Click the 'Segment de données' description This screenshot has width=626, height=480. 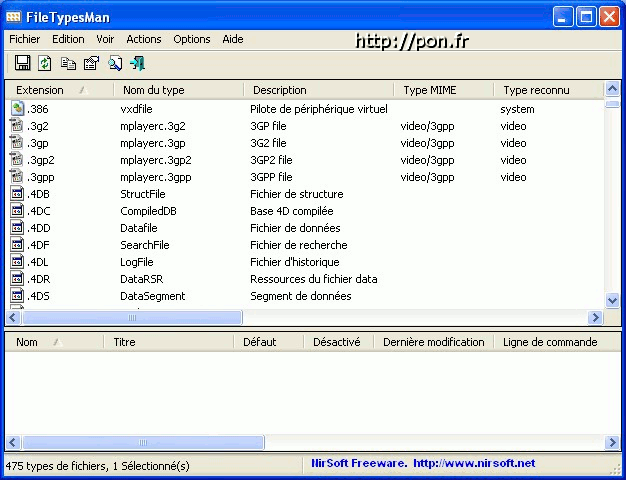tap(301, 296)
